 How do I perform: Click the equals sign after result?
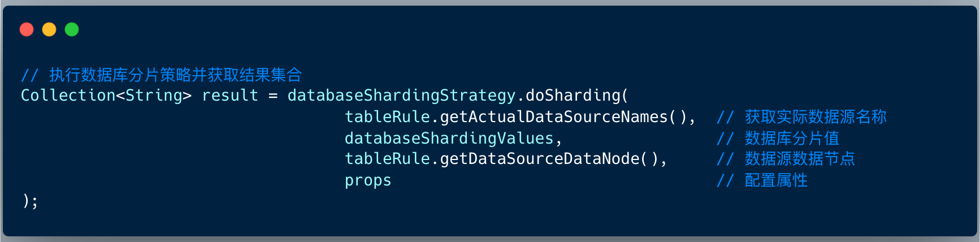(x=273, y=96)
